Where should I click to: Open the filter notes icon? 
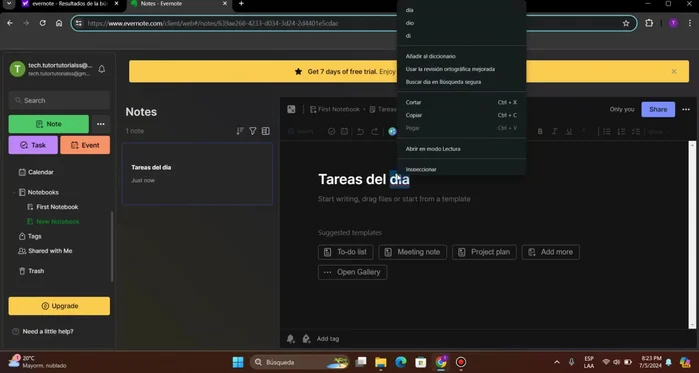pos(253,131)
